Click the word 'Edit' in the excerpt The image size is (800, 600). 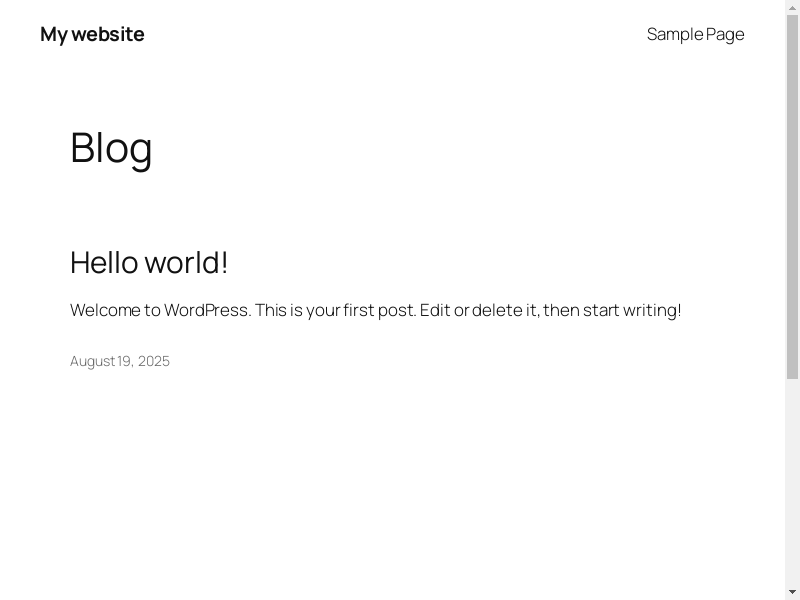pyautogui.click(x=435, y=310)
